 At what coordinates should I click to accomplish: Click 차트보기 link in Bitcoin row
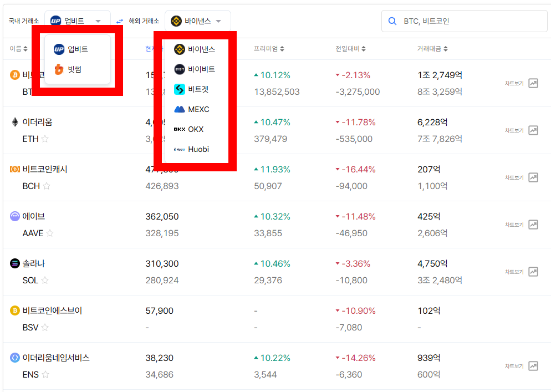pyautogui.click(x=514, y=83)
